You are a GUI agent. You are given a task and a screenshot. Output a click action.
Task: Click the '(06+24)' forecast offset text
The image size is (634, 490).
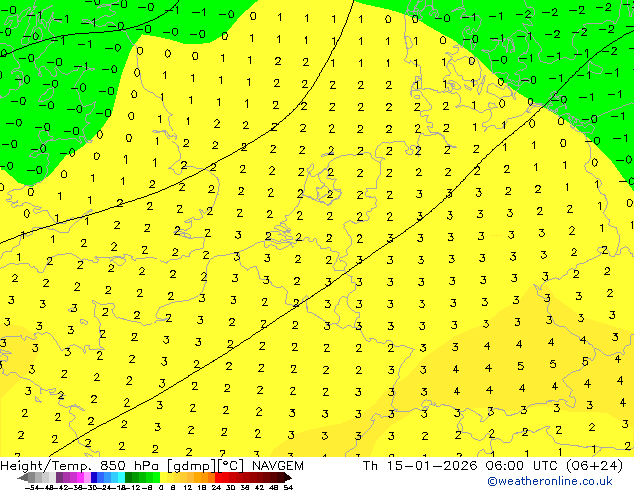click(594, 466)
